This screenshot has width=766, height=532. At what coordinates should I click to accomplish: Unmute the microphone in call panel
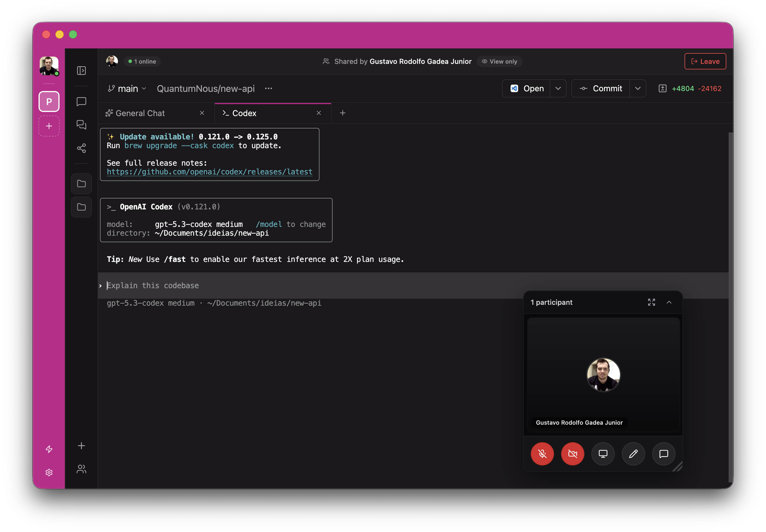click(542, 454)
